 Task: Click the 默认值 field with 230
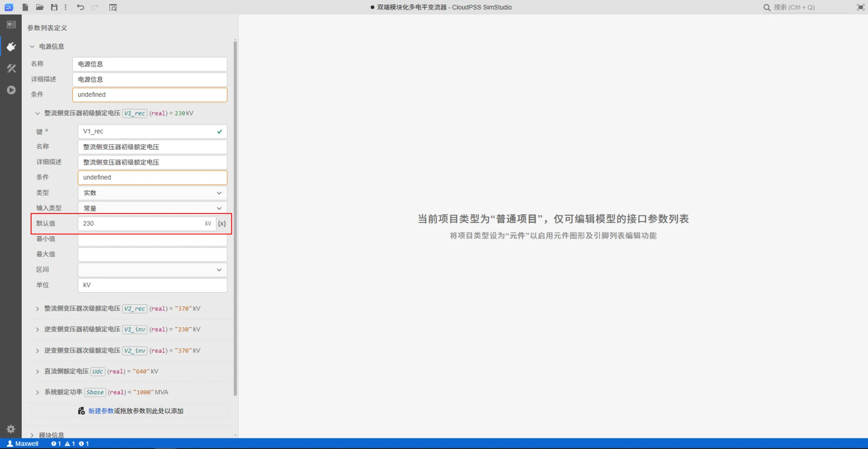click(147, 224)
